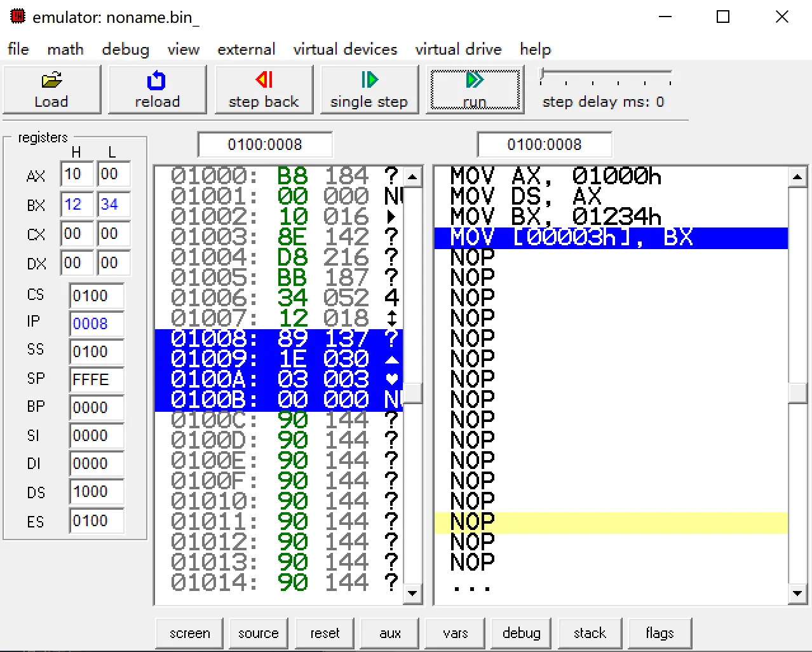The image size is (812, 652).
Task: Click the stack button
Action: point(590,633)
